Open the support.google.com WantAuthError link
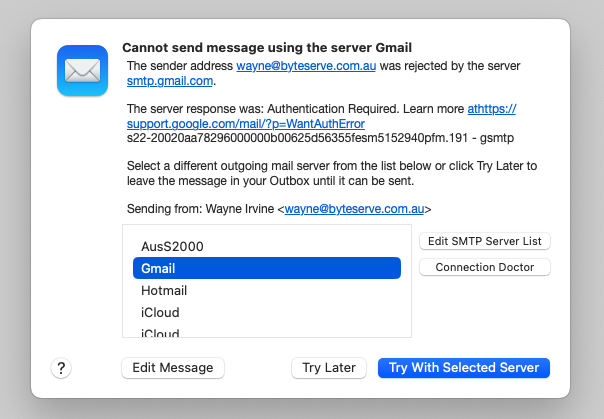The image size is (604, 419). click(x=245, y=124)
